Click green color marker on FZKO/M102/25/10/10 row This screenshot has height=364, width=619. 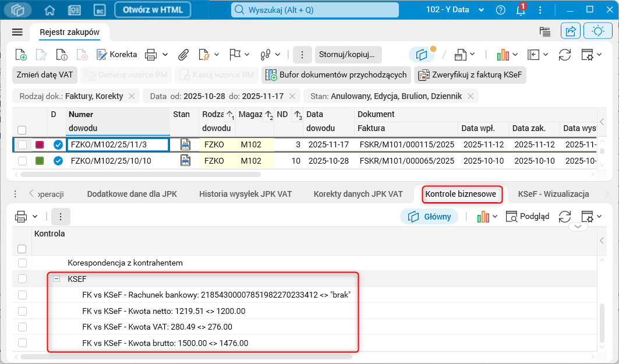point(40,161)
